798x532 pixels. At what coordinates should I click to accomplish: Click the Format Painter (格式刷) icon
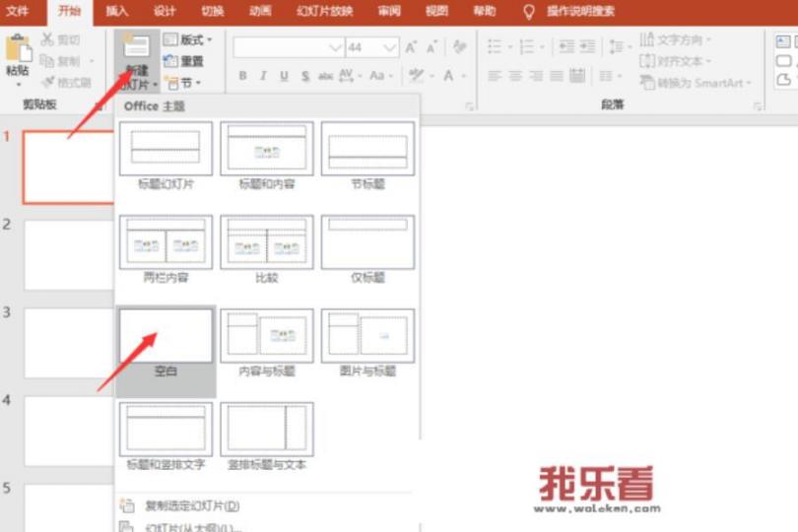click(x=48, y=82)
